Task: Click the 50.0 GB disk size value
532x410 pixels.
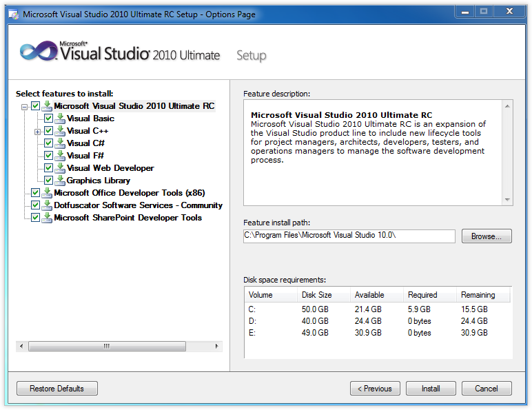Action: click(x=315, y=309)
